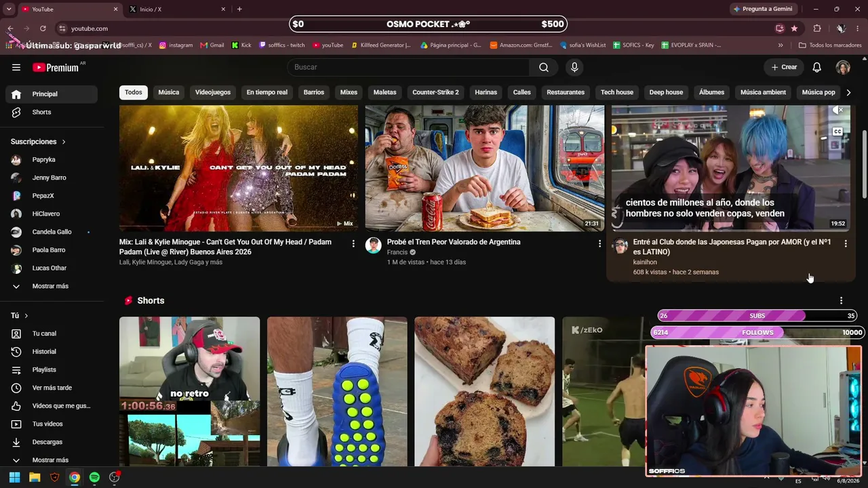Open the Amazon bookmark
The image size is (868, 488).
521,45
